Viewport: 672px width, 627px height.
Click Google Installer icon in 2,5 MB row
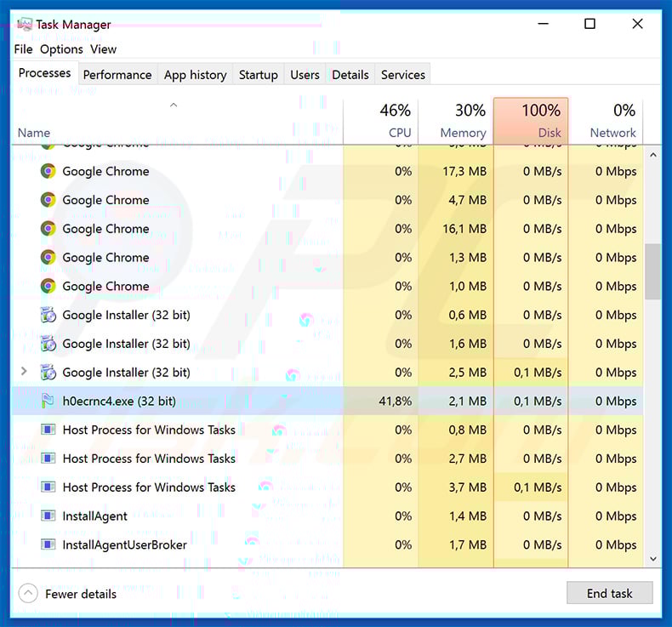coord(48,372)
